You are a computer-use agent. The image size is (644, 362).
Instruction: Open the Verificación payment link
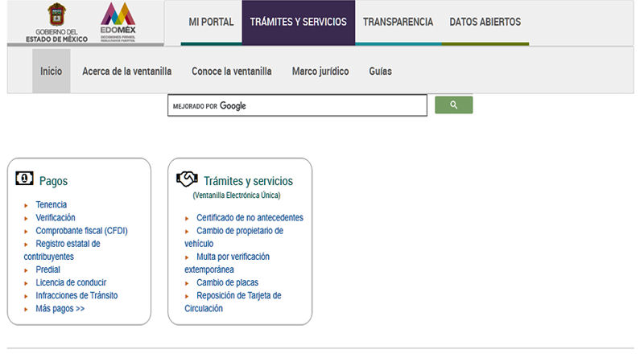[x=56, y=217]
